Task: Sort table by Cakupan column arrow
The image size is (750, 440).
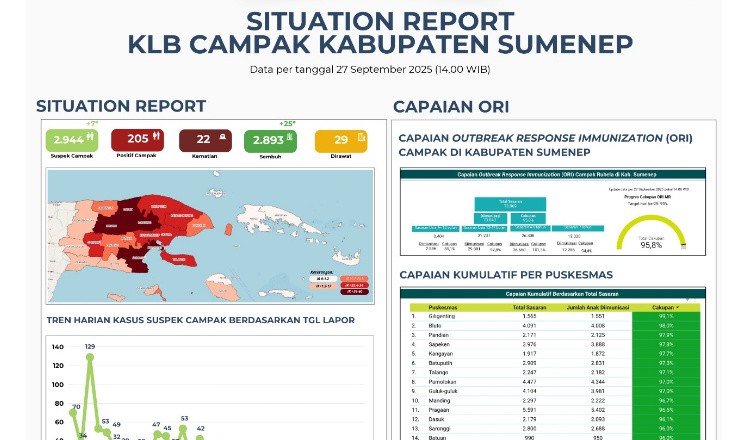Action: pyautogui.click(x=677, y=307)
